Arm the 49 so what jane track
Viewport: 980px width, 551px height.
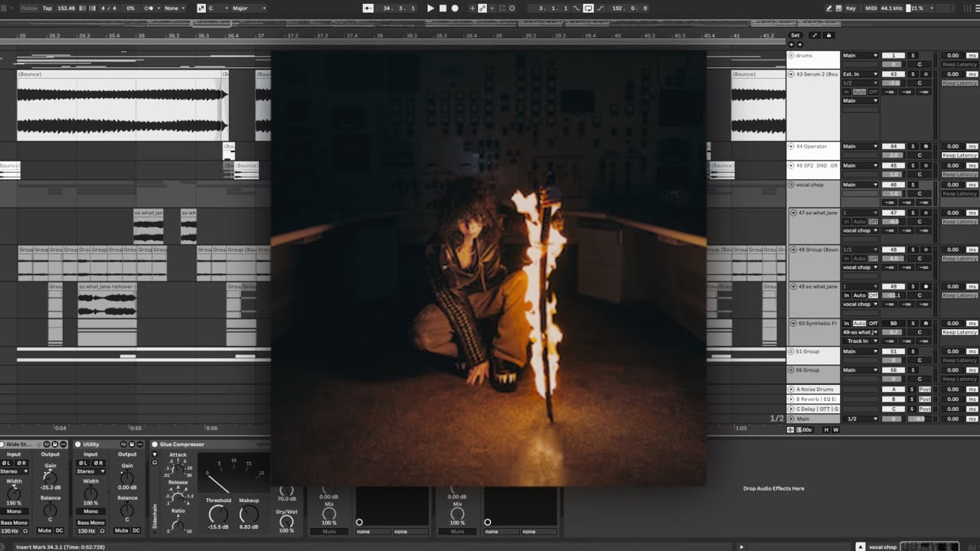[926, 287]
